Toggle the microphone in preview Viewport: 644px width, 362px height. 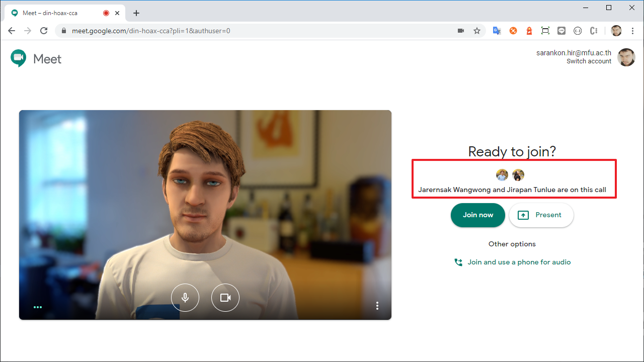(x=185, y=298)
